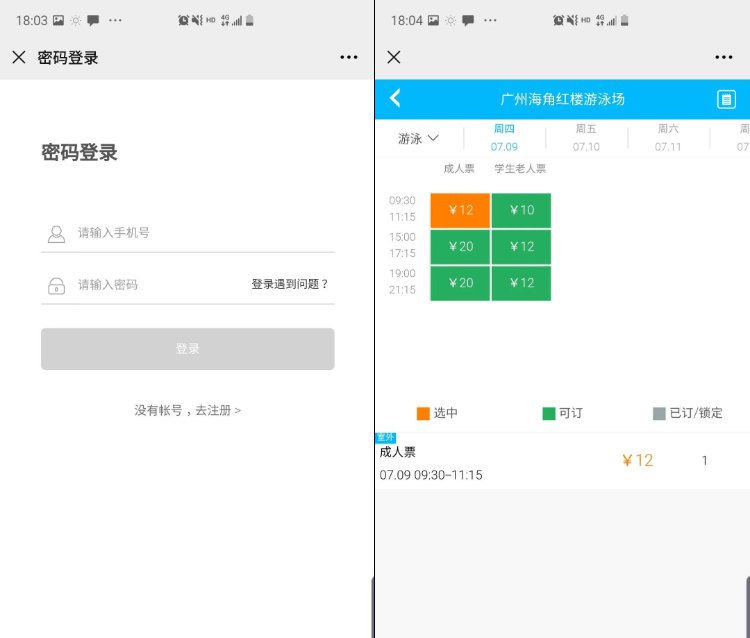The image size is (750, 638).
Task: Click the 请输入手机号 phone number field
Action: pyautogui.click(x=188, y=233)
